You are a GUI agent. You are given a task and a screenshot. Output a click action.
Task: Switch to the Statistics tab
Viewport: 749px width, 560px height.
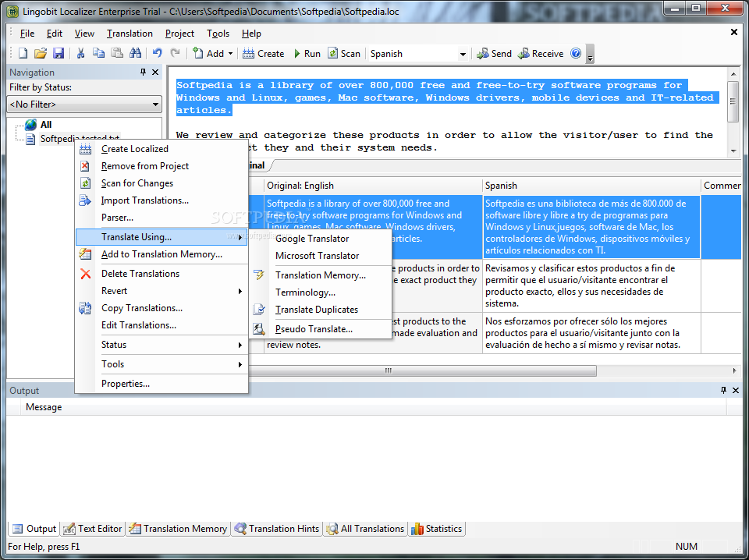pyautogui.click(x=437, y=529)
